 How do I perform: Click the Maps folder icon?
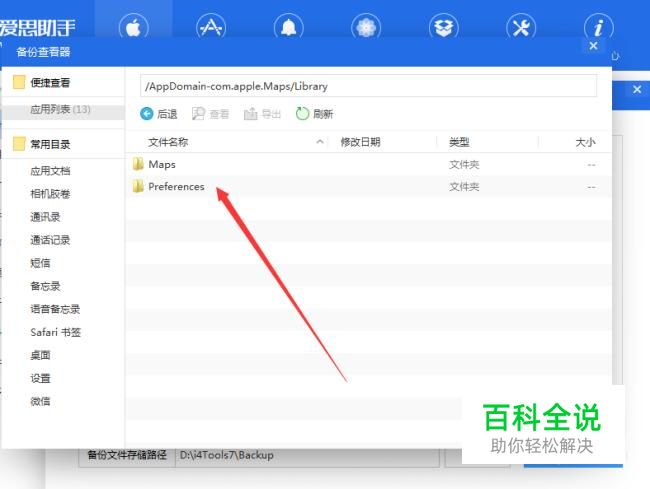click(138, 164)
